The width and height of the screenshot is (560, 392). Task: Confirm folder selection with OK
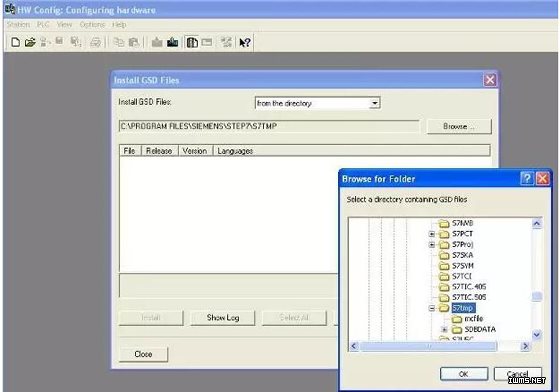point(464,374)
